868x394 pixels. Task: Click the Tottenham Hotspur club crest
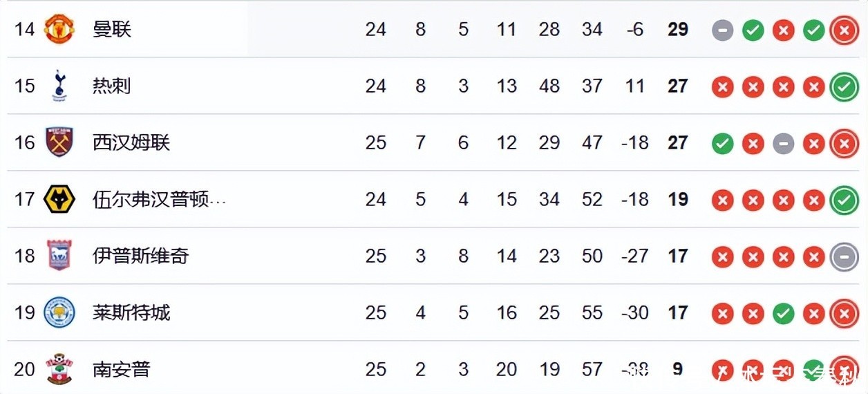(59, 86)
